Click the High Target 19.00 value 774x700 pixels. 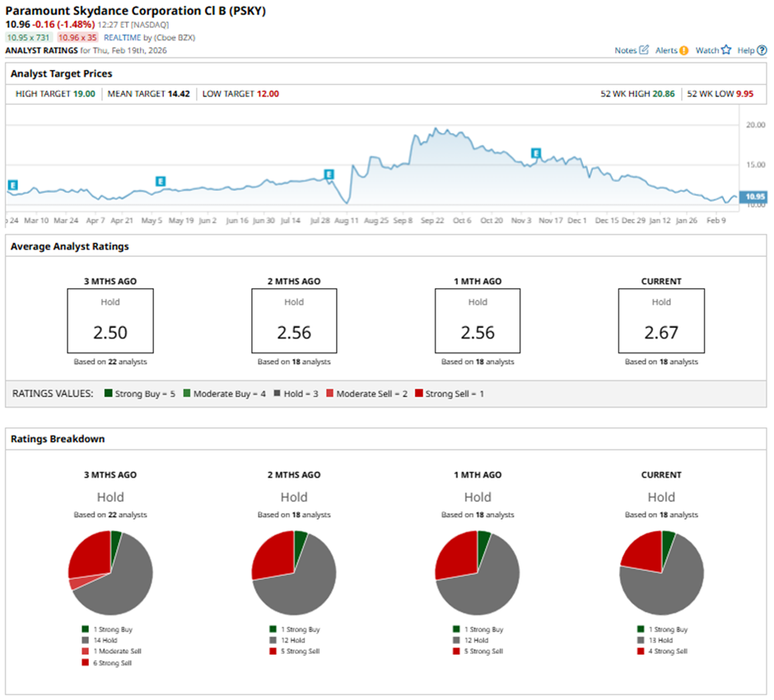83,94
